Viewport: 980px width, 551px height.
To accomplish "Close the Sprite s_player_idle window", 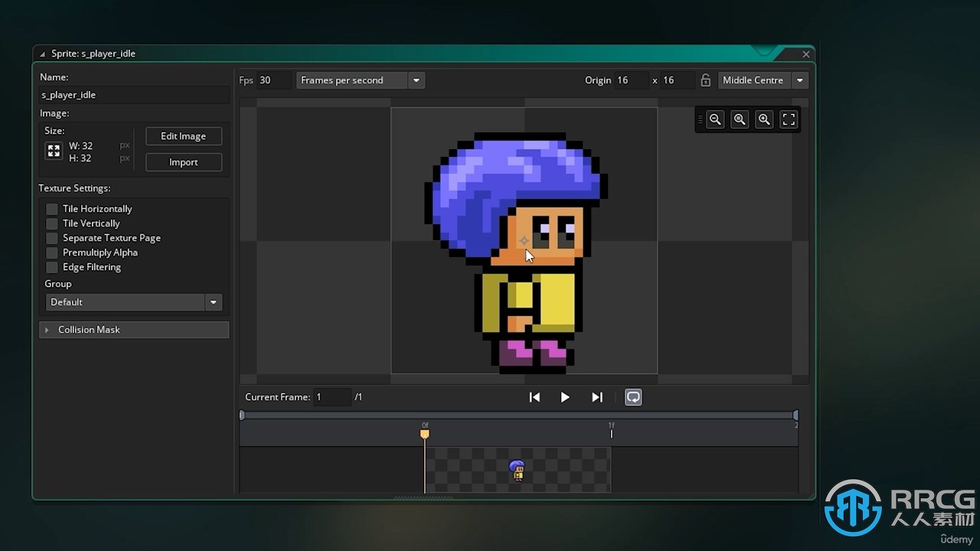I will 805,54.
